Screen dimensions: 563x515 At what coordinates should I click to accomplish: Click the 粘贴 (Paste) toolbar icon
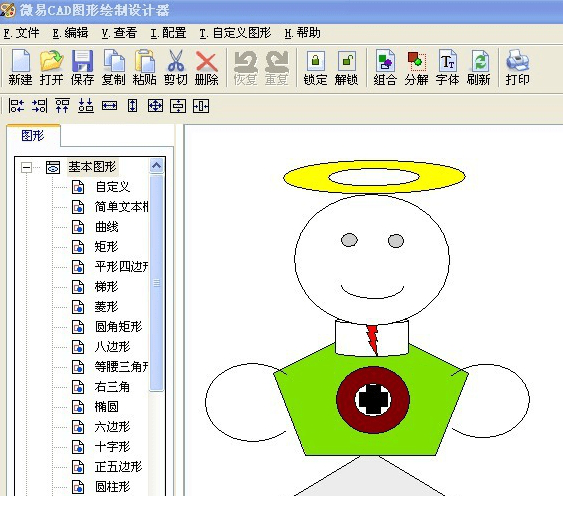pos(144,67)
